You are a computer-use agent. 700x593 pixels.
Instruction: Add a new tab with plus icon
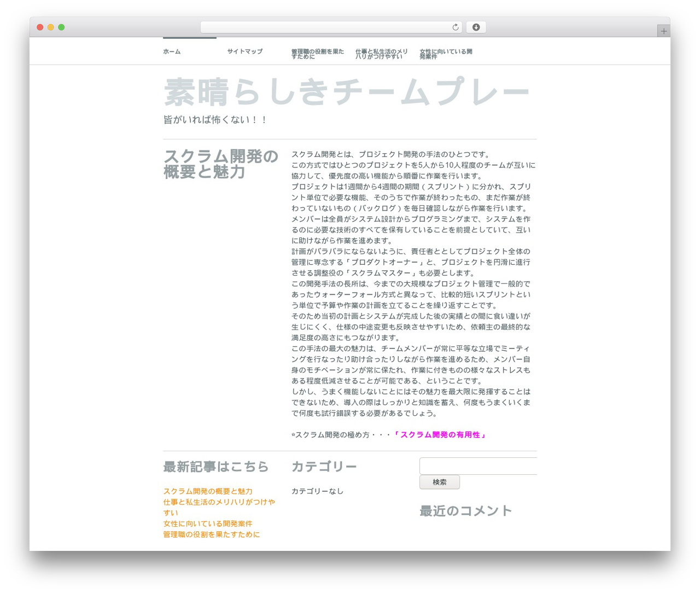pos(664,31)
